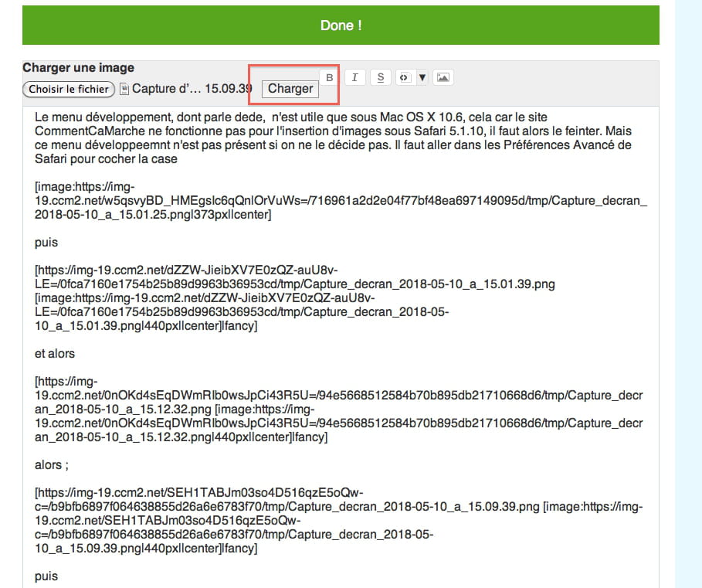Image resolution: width=702 pixels, height=588 pixels.
Task: Click the Charger une image heading
Action: click(x=78, y=68)
